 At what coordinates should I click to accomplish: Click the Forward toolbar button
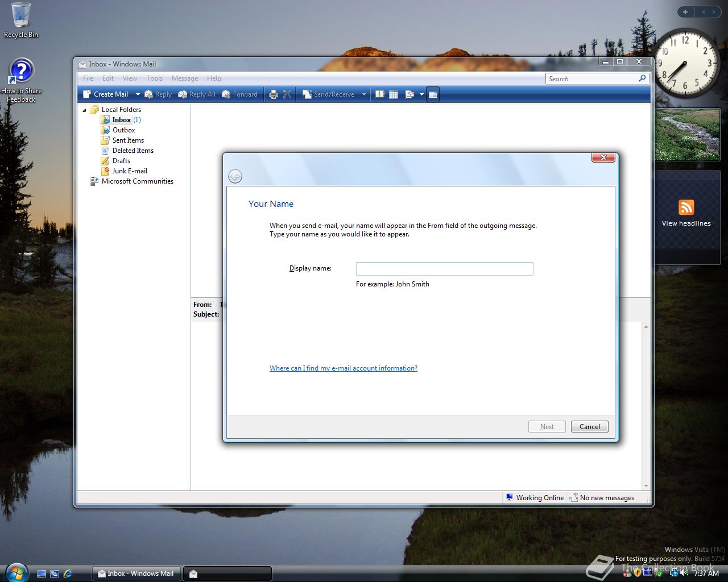pos(239,94)
